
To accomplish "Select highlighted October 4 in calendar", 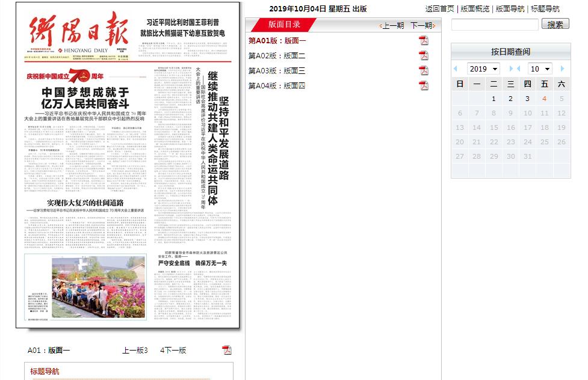I will (x=544, y=99).
